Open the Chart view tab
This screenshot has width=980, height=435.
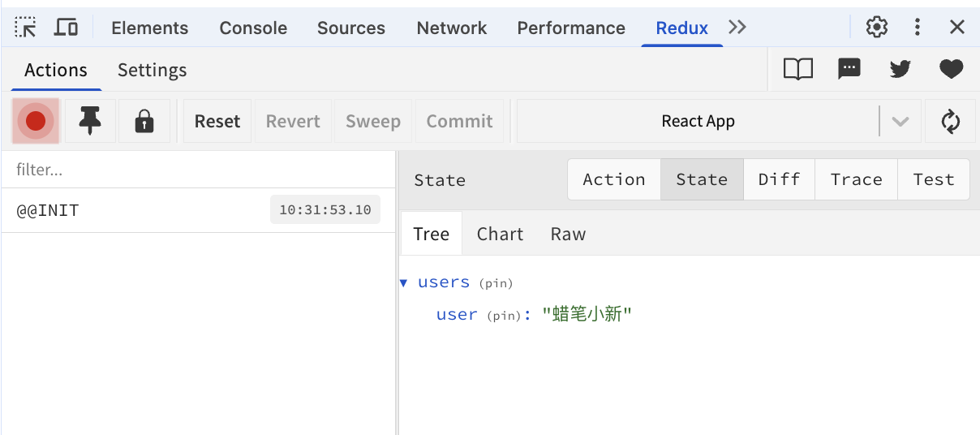500,234
